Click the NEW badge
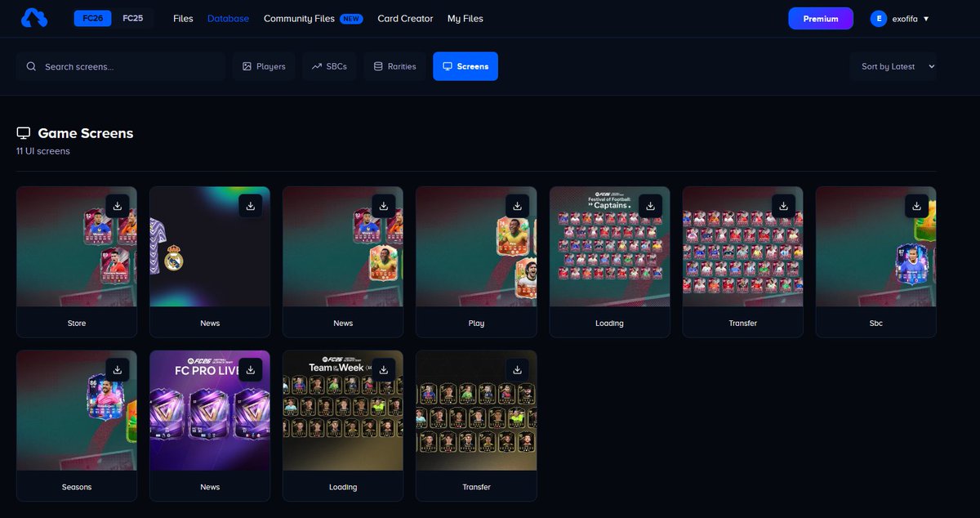This screenshot has height=518, width=980. pos(351,18)
